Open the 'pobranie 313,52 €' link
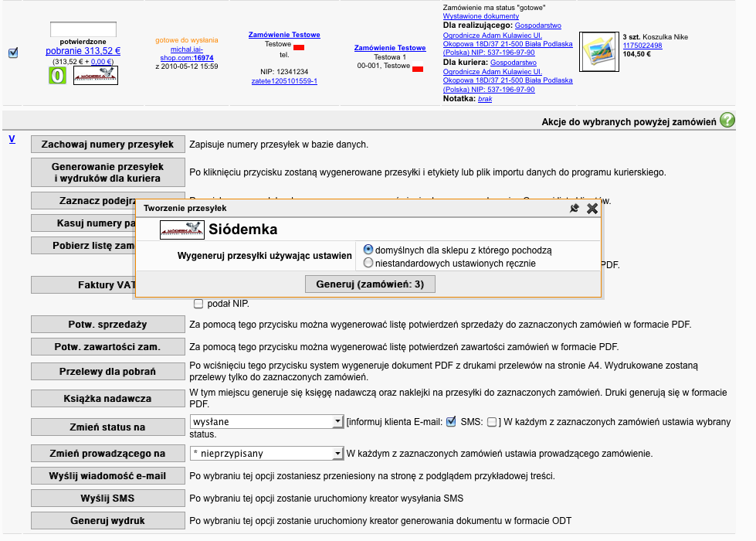This screenshot has height=541, width=756. tap(83, 51)
